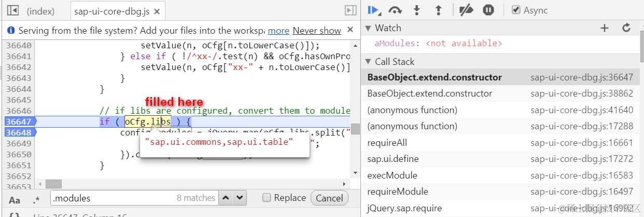Step over next function call
Screen dimensions: 644x217
click(396, 10)
